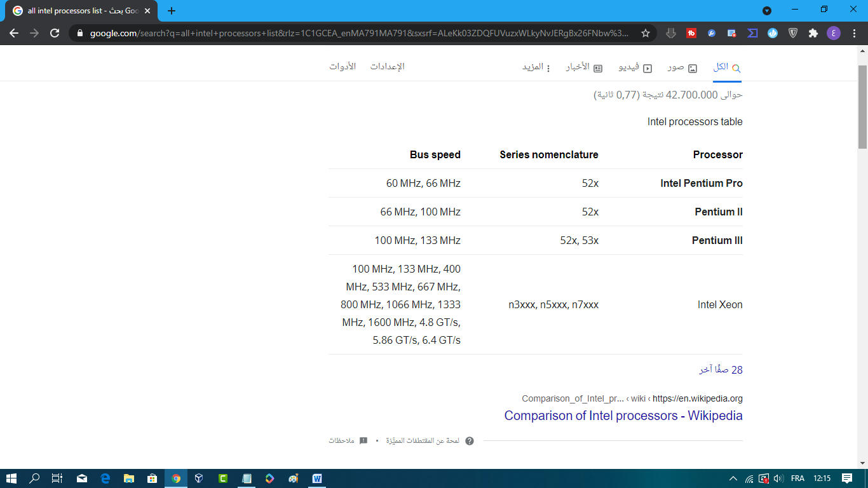Expand '28 صفًا آخر' more rows link
868x488 pixels.
tap(721, 370)
